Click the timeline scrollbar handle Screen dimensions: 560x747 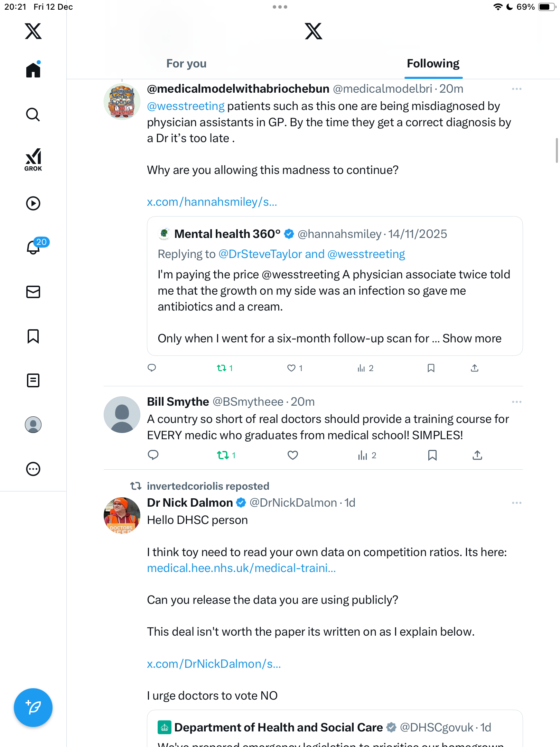point(557,150)
